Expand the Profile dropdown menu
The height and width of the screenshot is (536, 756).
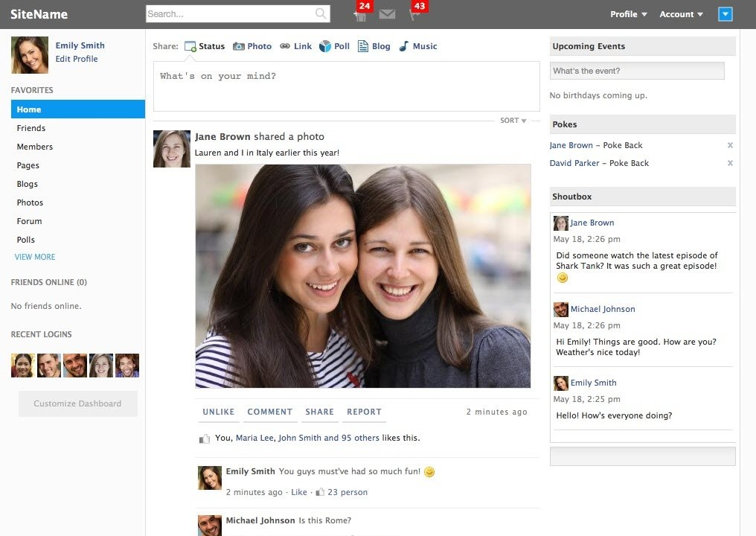pos(629,14)
